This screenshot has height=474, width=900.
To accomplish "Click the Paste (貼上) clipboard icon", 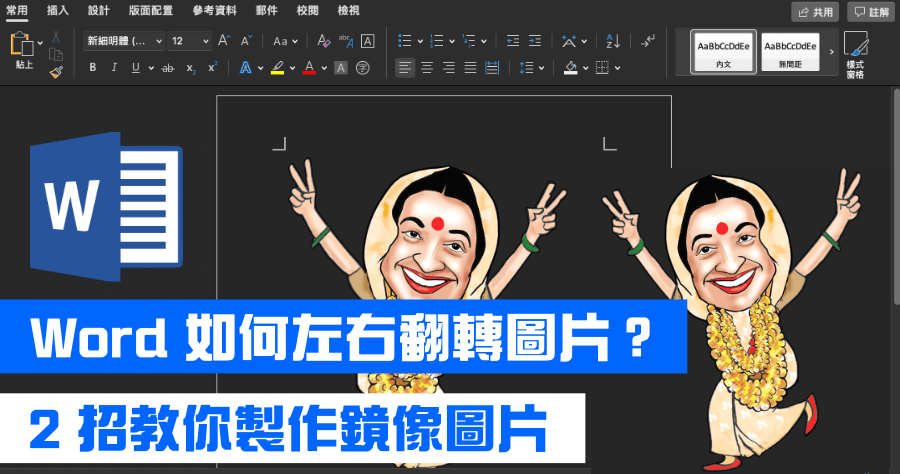I will pyautogui.click(x=22, y=44).
